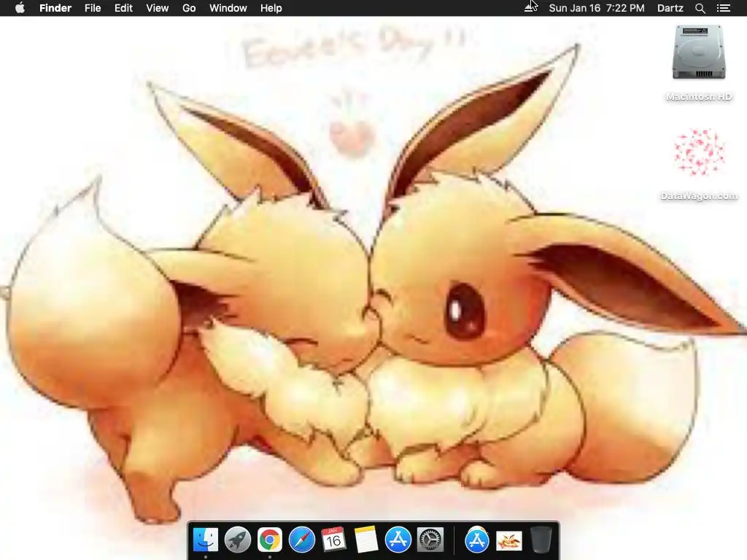Open Finder from the Dock
This screenshot has height=560, width=747.
205,540
